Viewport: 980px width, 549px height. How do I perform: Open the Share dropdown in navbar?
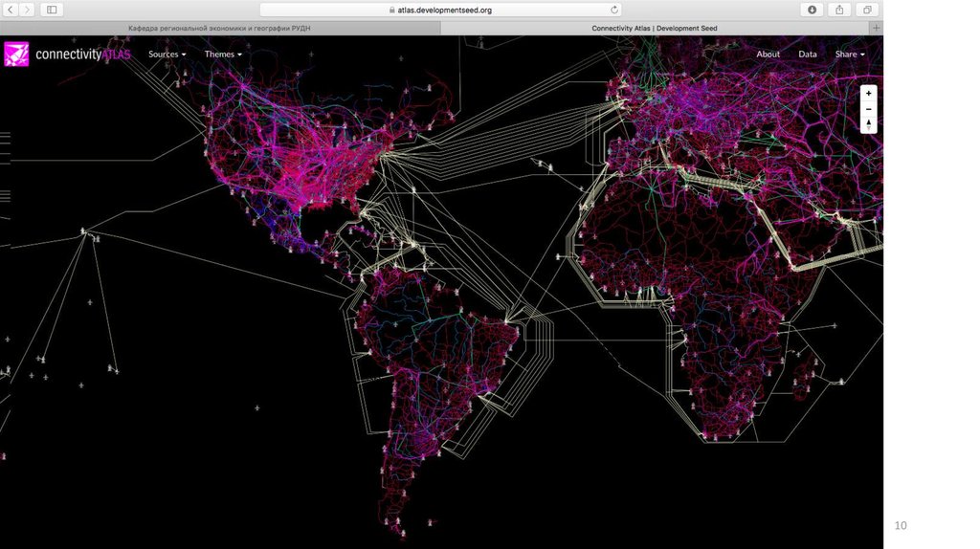849,55
